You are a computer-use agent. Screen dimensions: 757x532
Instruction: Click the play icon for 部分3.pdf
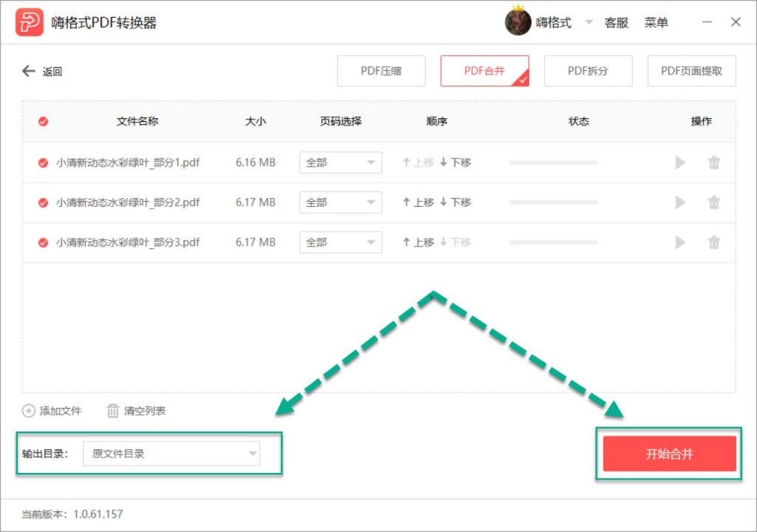tap(680, 242)
